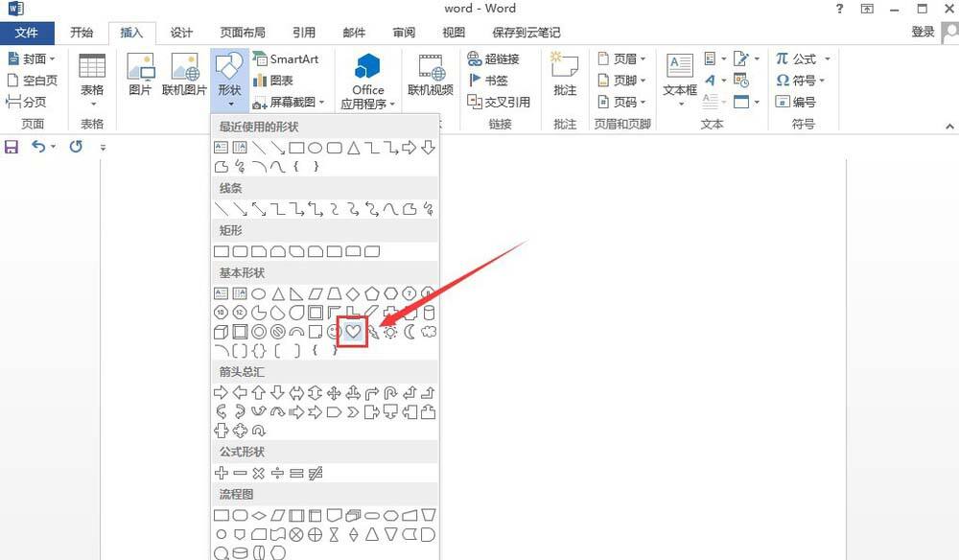Insert a SmartArt graphic

coord(286,59)
